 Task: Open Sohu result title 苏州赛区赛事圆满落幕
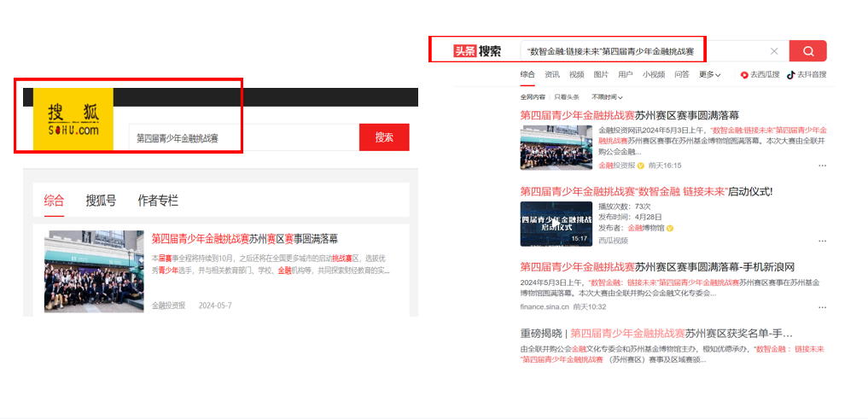coord(245,239)
